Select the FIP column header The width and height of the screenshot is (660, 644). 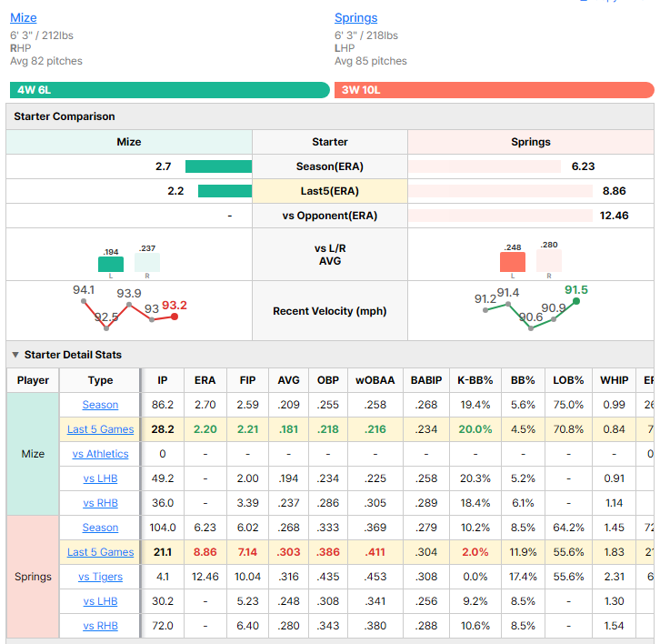point(247,380)
